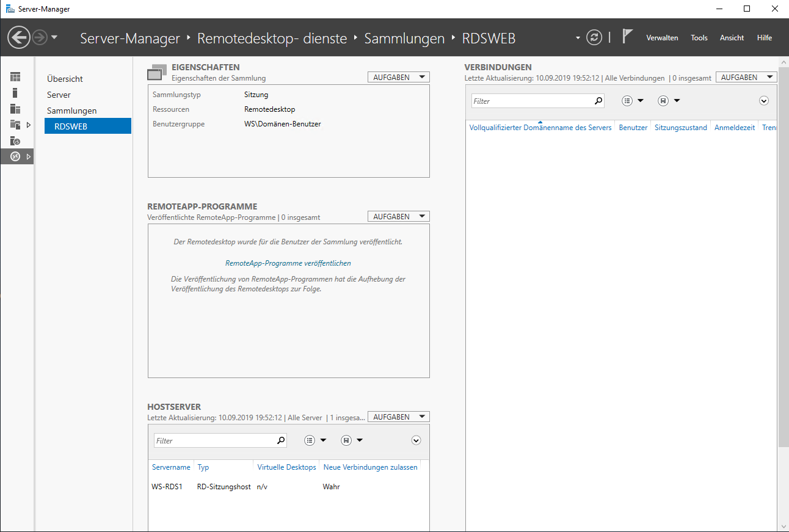Click Server-Manager in breadcrumb
The height and width of the screenshot is (532, 789).
[130, 38]
